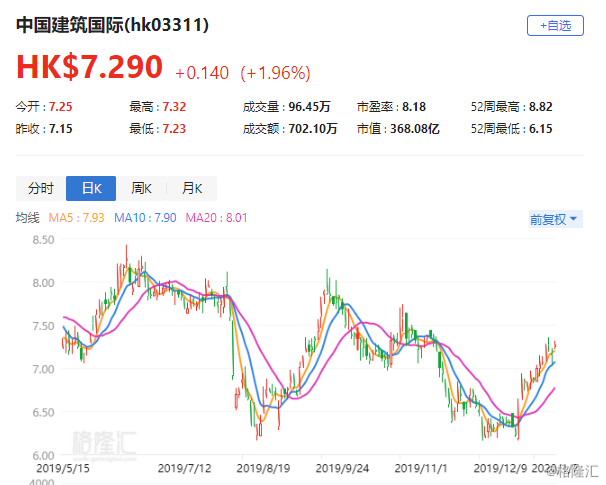The width and height of the screenshot is (606, 485).
Task: Switch to the 分时 chart tab
Action: coord(41,189)
